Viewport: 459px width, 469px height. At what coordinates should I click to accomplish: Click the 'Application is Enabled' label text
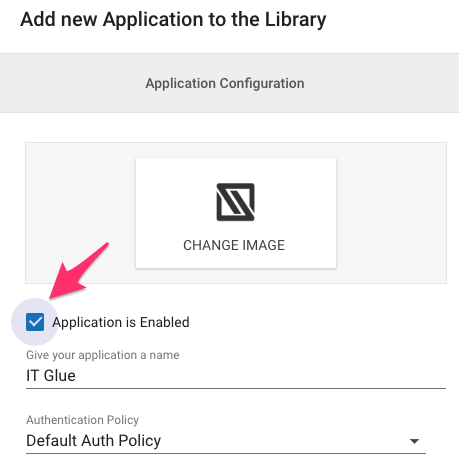[121, 322]
